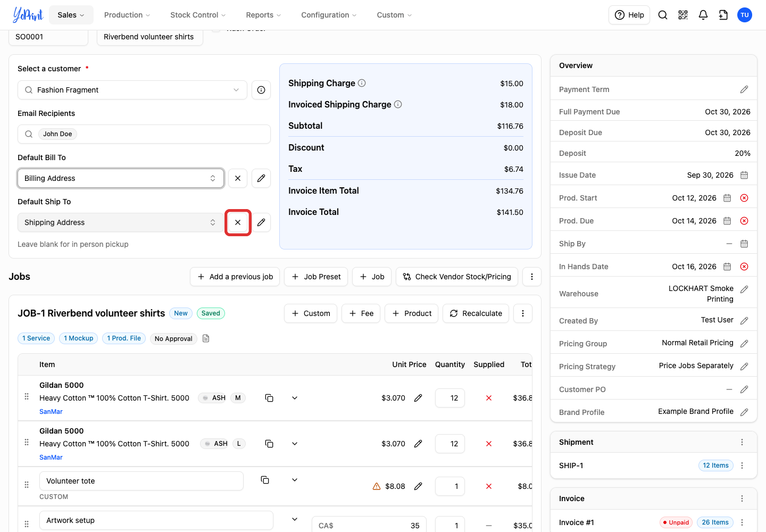Image resolution: width=766 pixels, height=532 pixels.
Task: Clear the Default Bill To address
Action: click(238, 178)
